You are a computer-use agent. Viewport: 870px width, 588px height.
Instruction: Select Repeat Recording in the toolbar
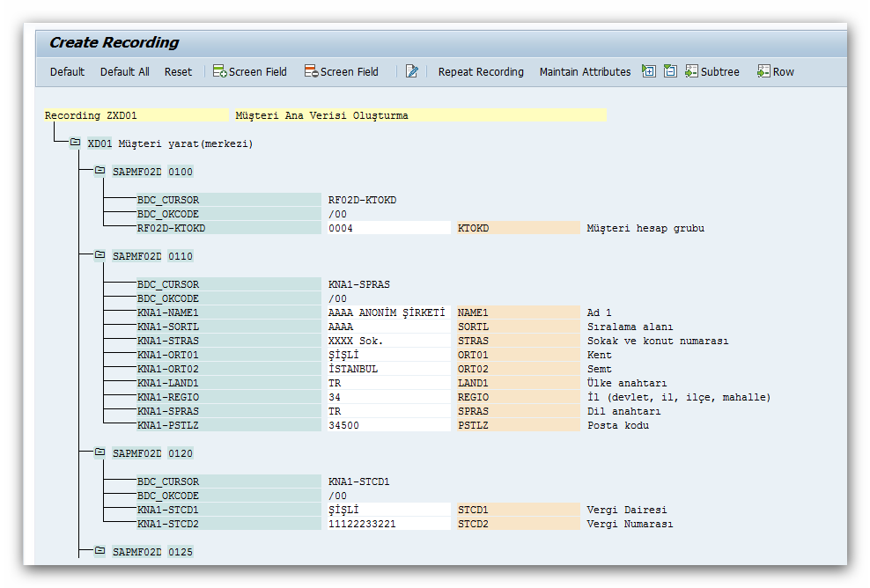click(x=481, y=72)
